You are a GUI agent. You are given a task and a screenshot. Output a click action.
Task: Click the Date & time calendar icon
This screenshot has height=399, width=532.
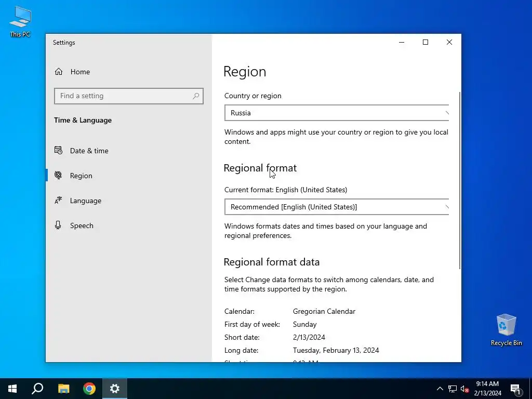(x=58, y=150)
